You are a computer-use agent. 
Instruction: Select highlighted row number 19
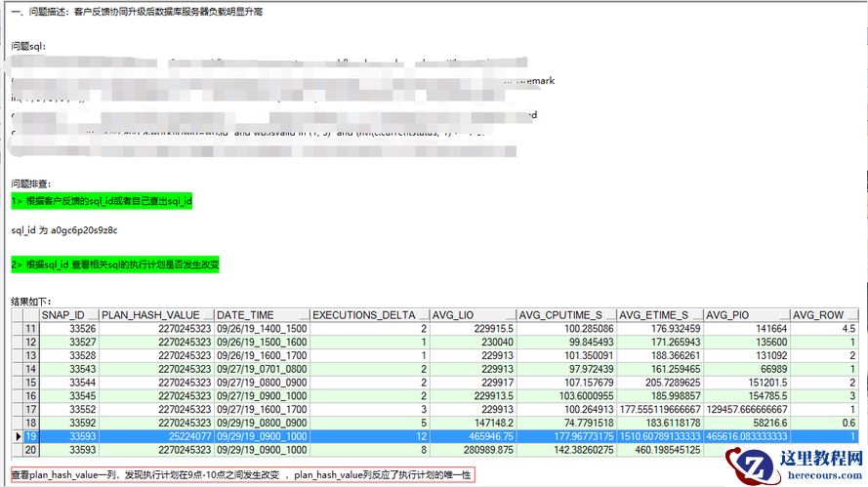pos(30,436)
